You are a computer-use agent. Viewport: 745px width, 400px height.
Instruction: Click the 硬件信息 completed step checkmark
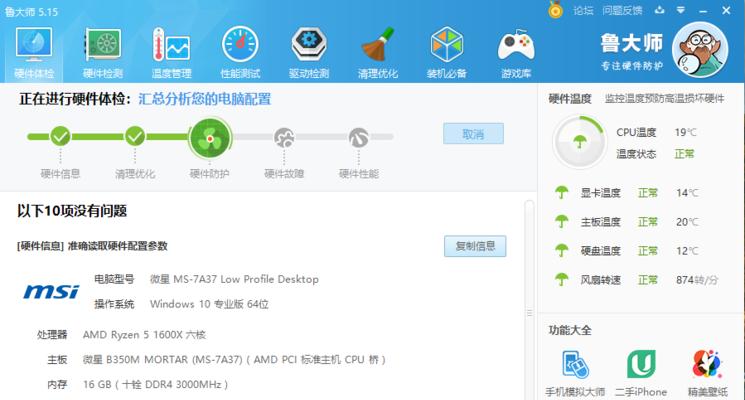coord(60,136)
